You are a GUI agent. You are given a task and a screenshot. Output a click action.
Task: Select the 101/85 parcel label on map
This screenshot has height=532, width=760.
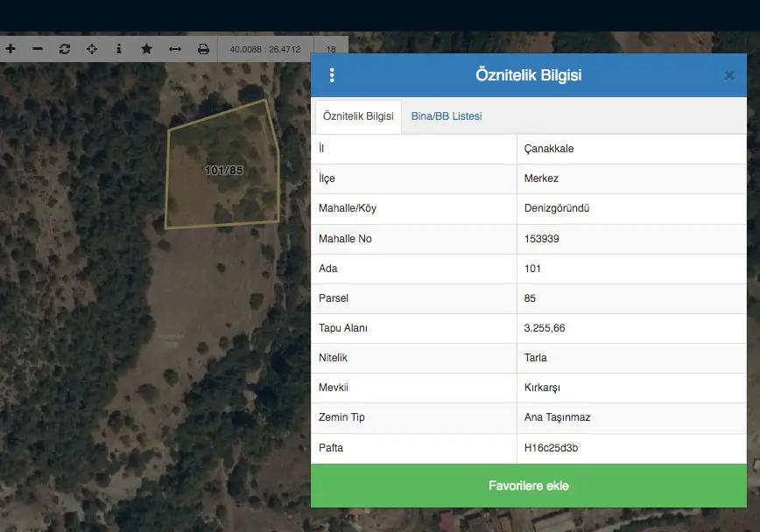coord(224,171)
